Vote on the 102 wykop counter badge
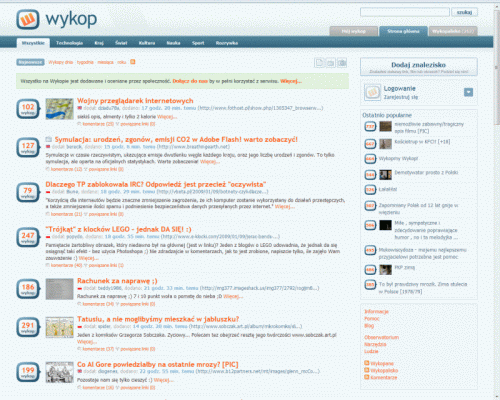The width and height of the screenshot is (500, 400). click(28, 109)
